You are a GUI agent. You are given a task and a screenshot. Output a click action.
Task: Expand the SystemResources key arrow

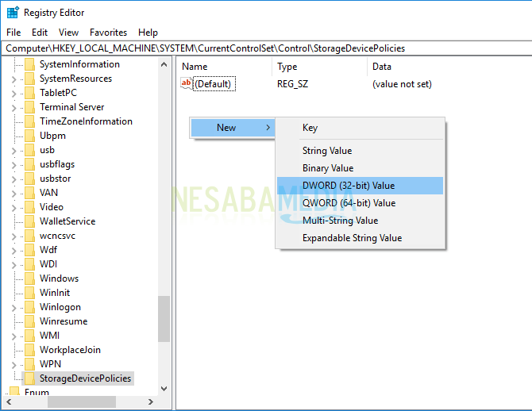(14, 79)
